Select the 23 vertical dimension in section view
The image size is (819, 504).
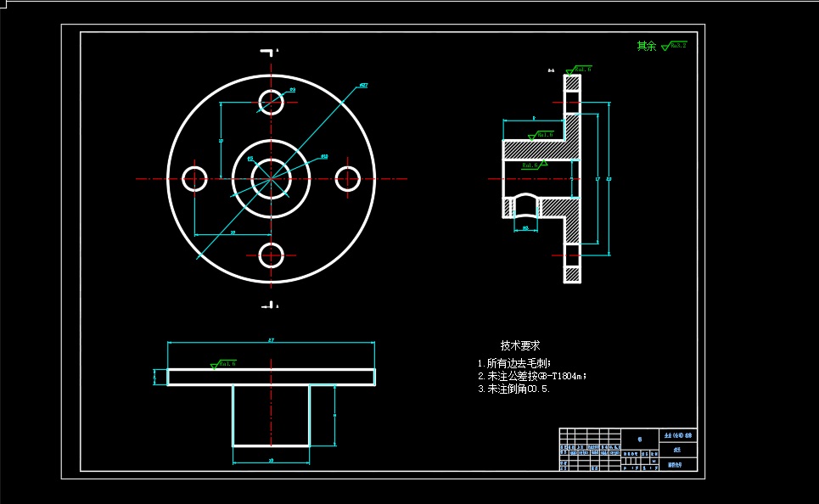[x=609, y=179]
